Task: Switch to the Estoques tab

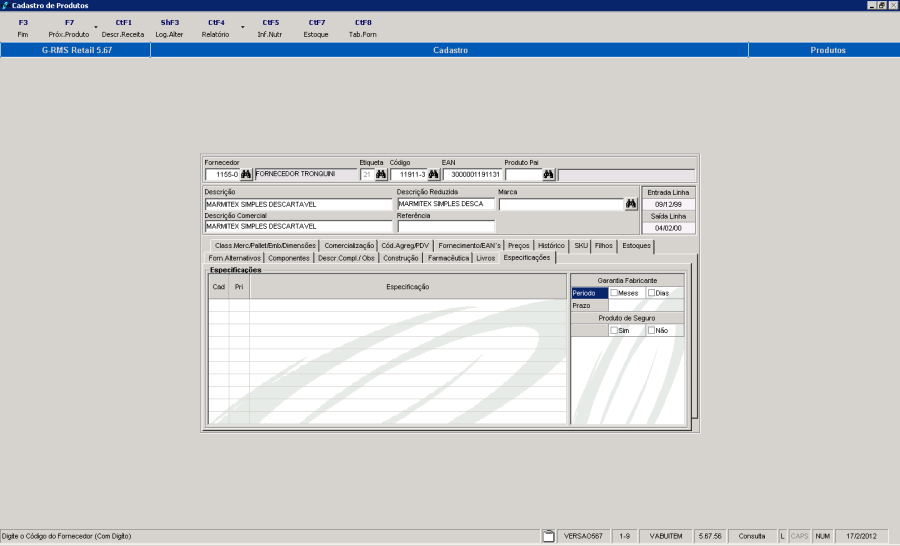Action: 637,246
